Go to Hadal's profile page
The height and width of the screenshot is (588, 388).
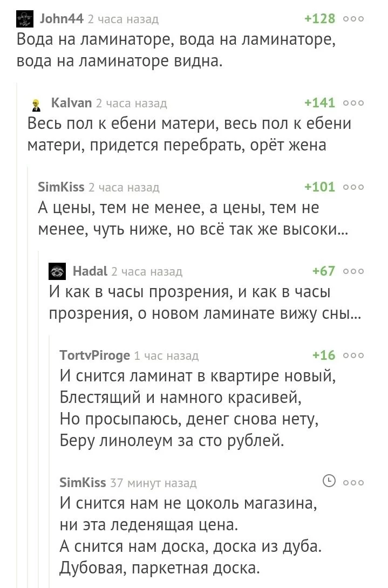click(x=90, y=271)
